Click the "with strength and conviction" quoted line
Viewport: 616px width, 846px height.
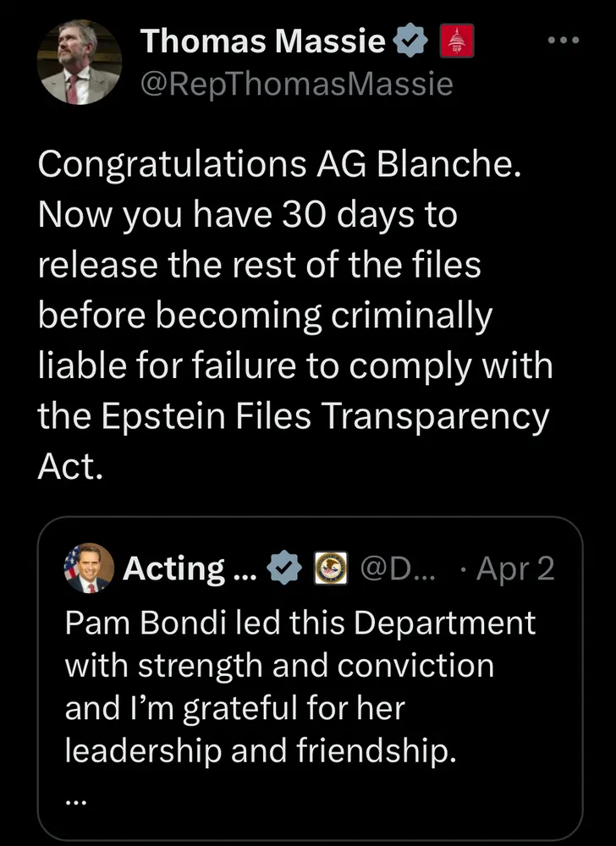coord(279,666)
